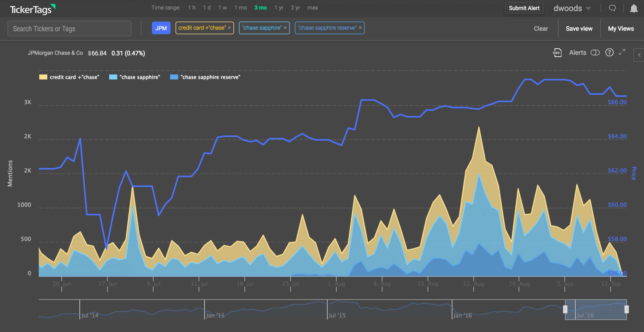Click the Price axis title
Image resolution: width=644 pixels, height=332 pixels.
pyautogui.click(x=634, y=173)
